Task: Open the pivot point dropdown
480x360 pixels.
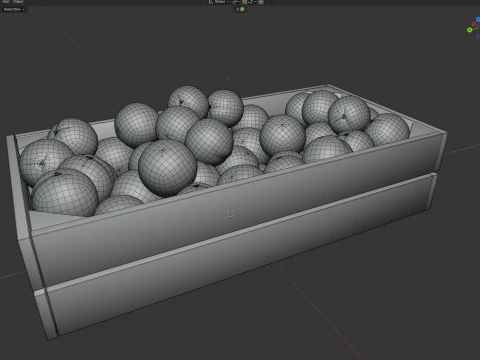Action: coord(236,2)
